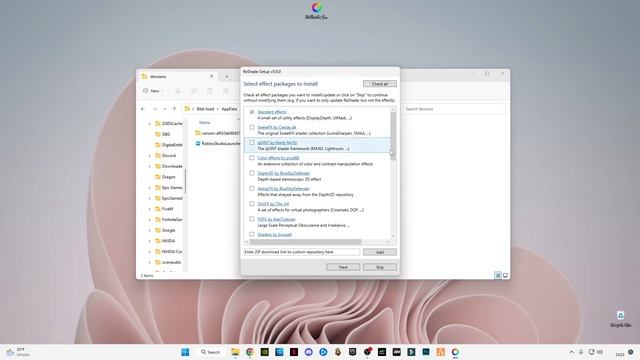Viewport: 640px width, 360px height.
Task: Click the Search Versions box in Explorer
Action: tap(454, 109)
